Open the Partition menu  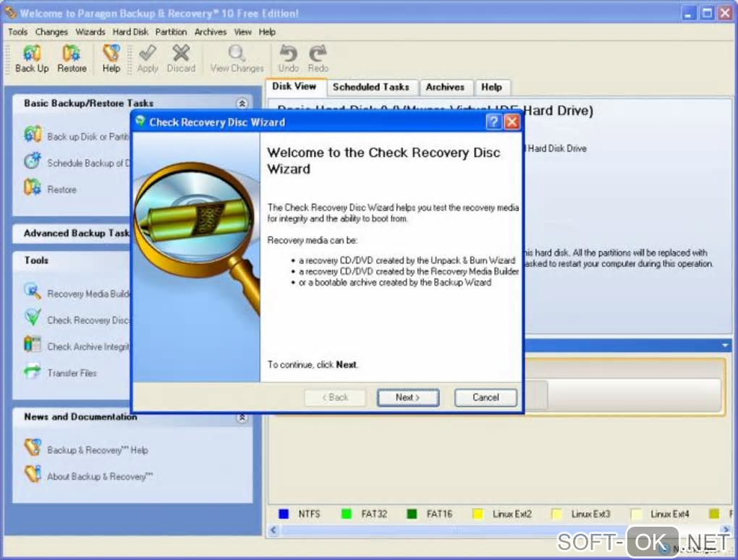click(x=171, y=32)
